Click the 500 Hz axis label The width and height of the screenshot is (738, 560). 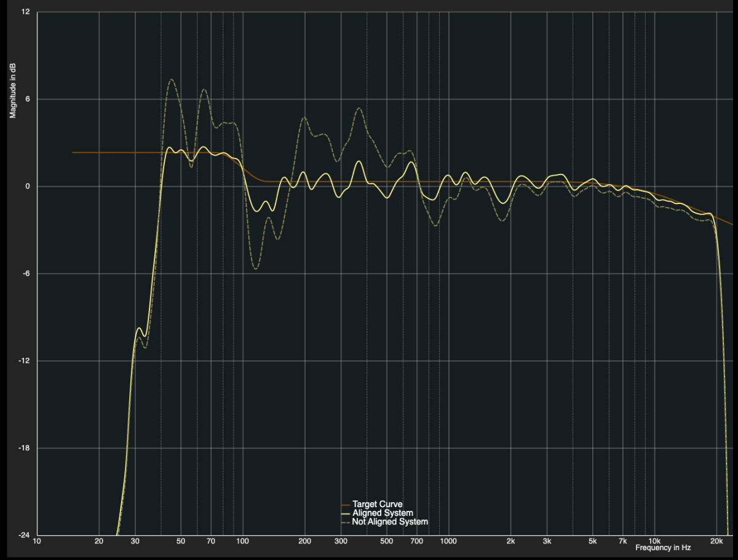coord(386,542)
